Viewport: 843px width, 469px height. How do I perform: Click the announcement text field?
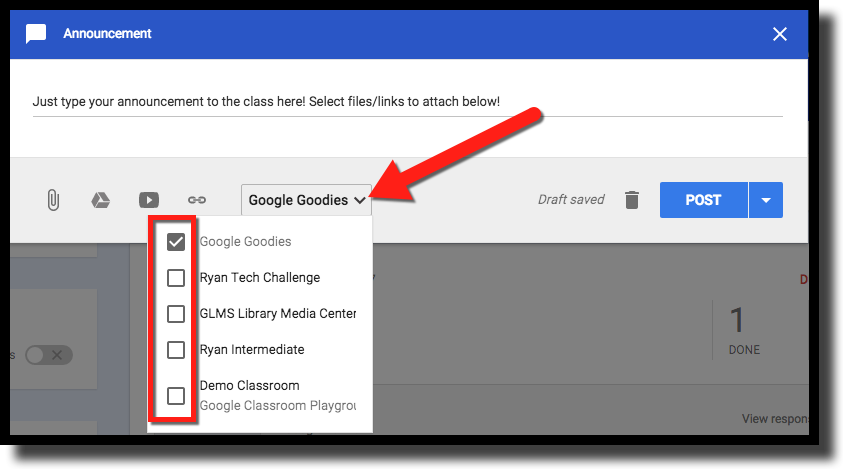coord(408,102)
